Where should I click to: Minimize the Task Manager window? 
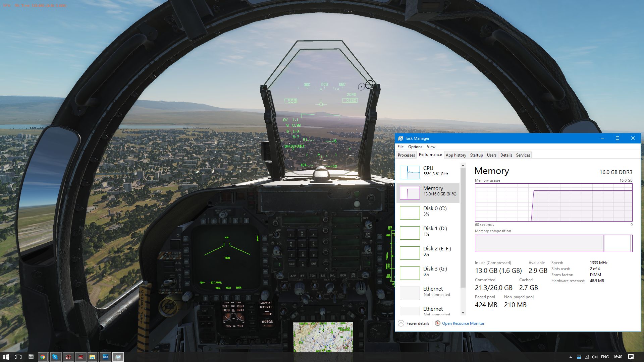[602, 138]
